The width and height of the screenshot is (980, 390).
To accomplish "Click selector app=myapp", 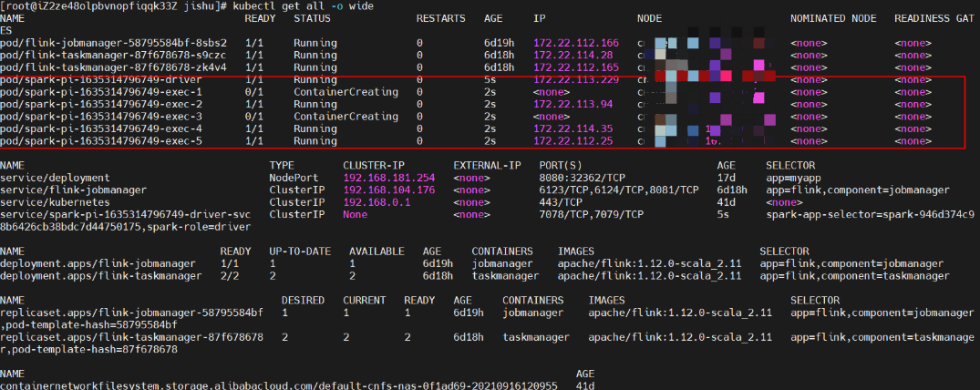I will point(793,178).
